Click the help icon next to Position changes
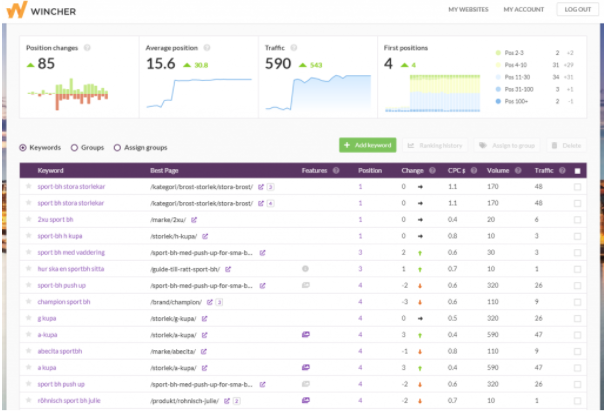Viewport: 606px width, 412px height. click(x=87, y=48)
